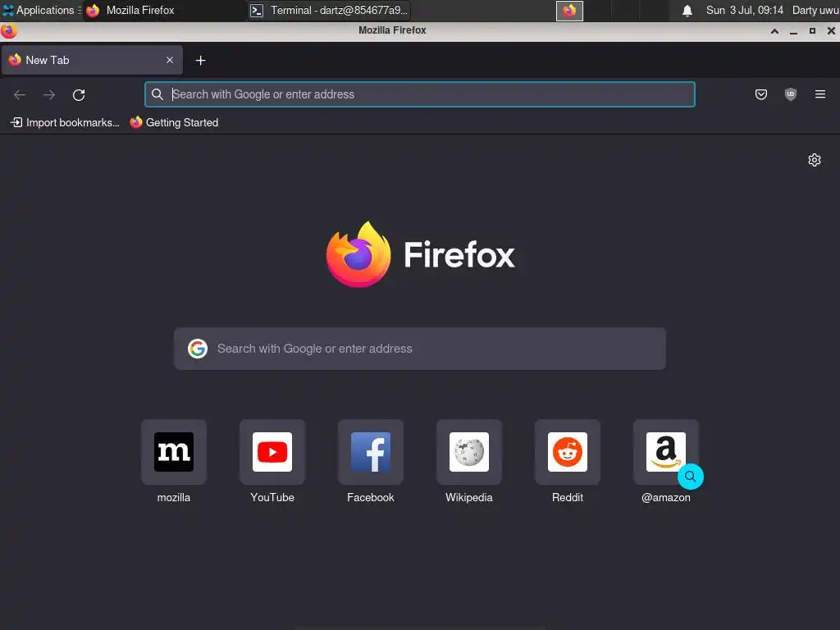Viewport: 840px width, 630px height.
Task: Close the New Tab tab
Action: 169,60
